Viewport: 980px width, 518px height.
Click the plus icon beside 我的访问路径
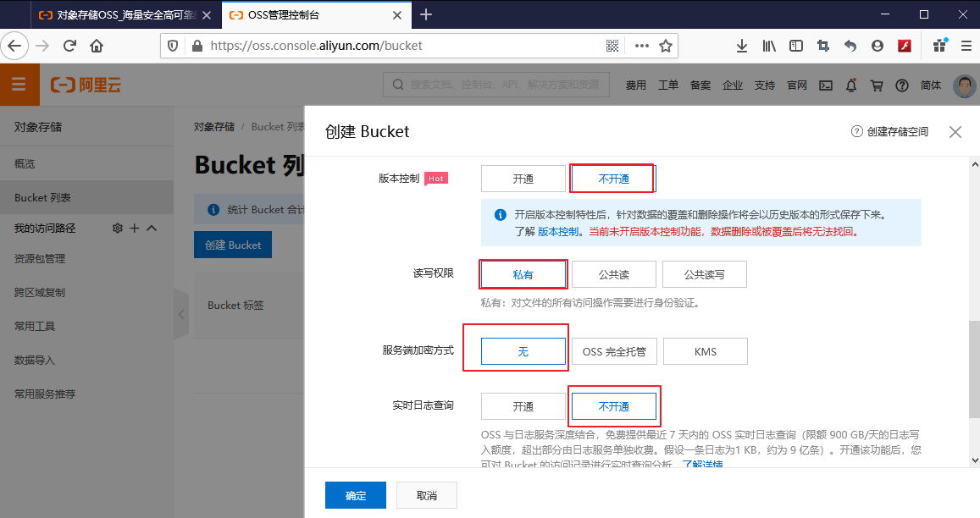tap(135, 228)
